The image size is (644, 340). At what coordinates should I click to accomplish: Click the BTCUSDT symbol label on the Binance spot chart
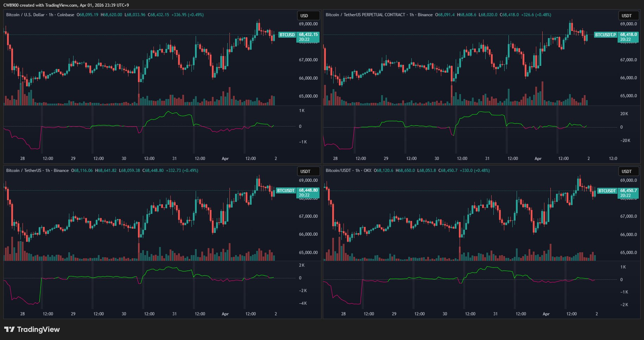tap(286, 191)
